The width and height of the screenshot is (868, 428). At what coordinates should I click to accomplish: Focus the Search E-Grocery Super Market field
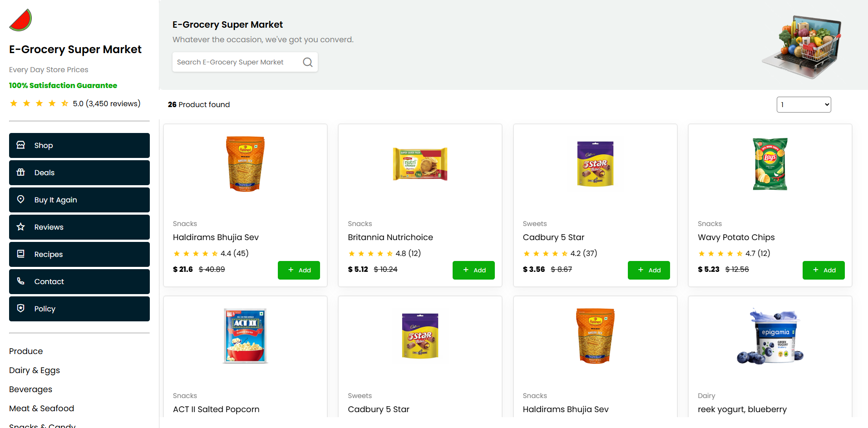tap(236, 62)
